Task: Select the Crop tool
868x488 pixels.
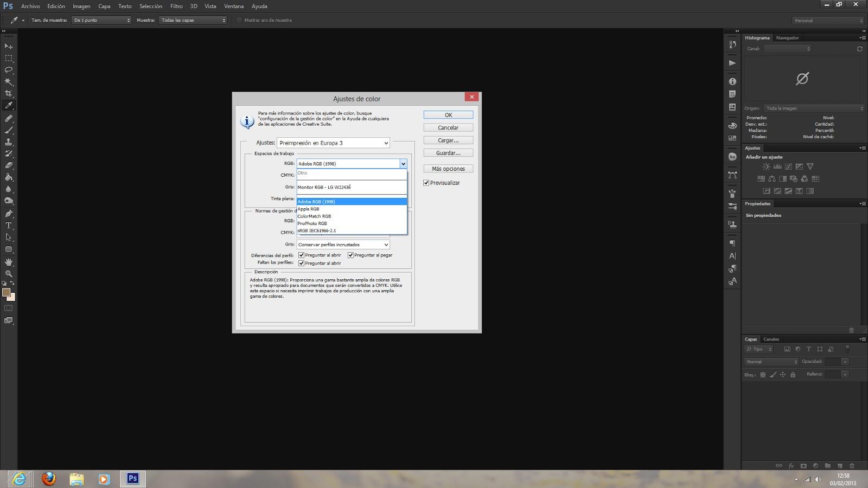Action: [9, 94]
